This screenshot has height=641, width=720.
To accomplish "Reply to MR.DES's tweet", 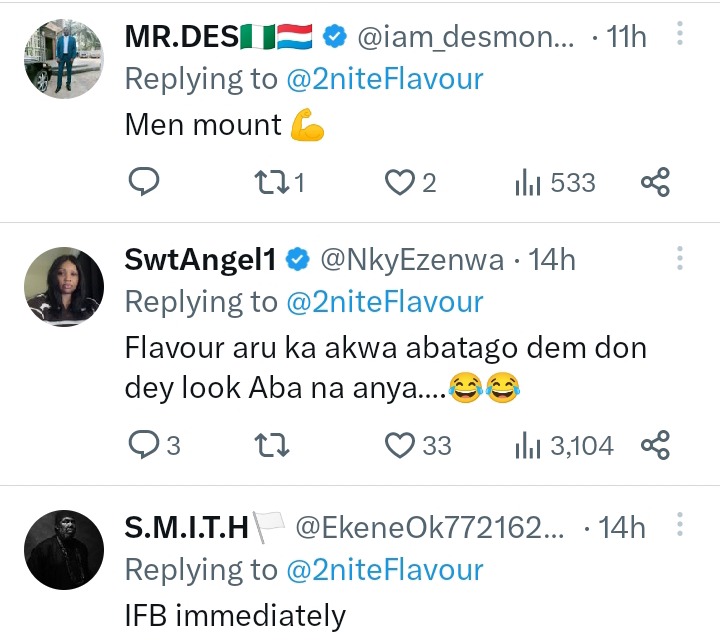I will (145, 182).
